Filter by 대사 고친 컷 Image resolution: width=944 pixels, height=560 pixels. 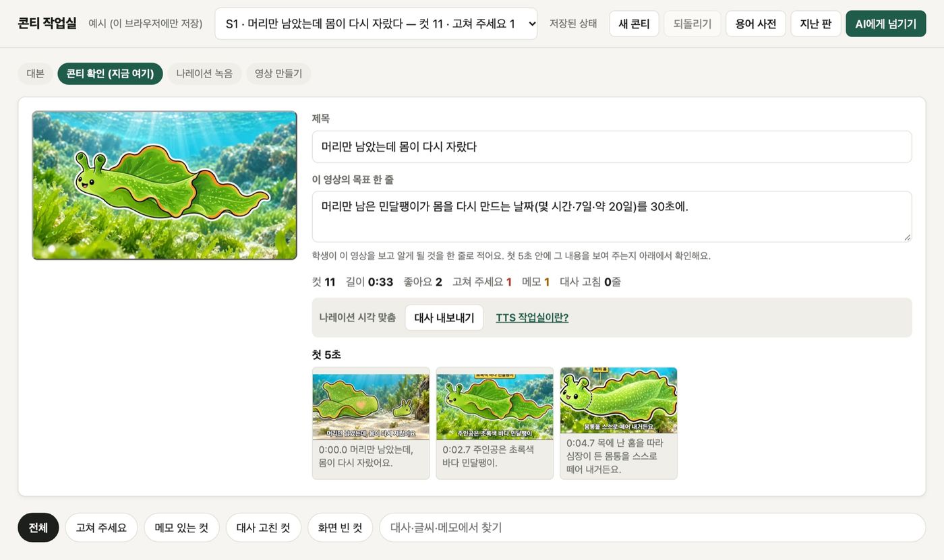264,528
